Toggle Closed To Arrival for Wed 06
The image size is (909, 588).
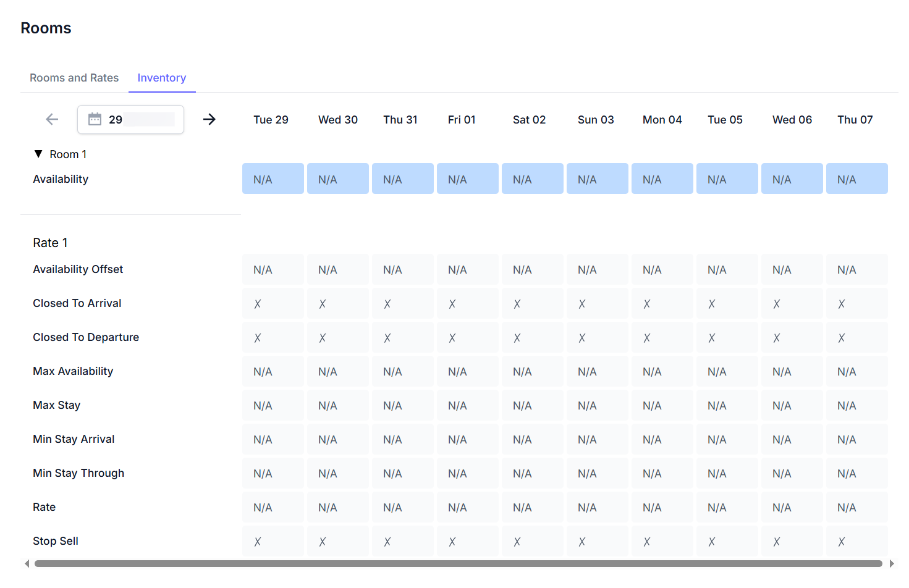pyautogui.click(x=777, y=304)
